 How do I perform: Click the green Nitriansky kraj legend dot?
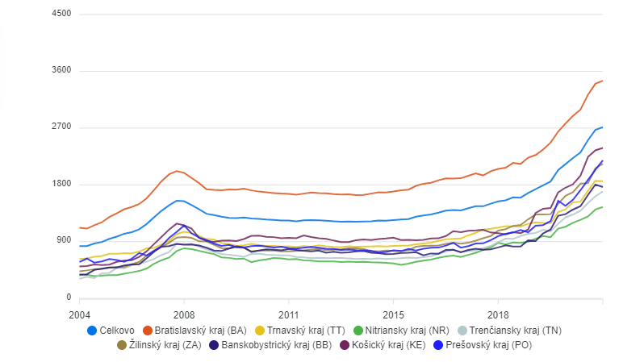(358, 331)
